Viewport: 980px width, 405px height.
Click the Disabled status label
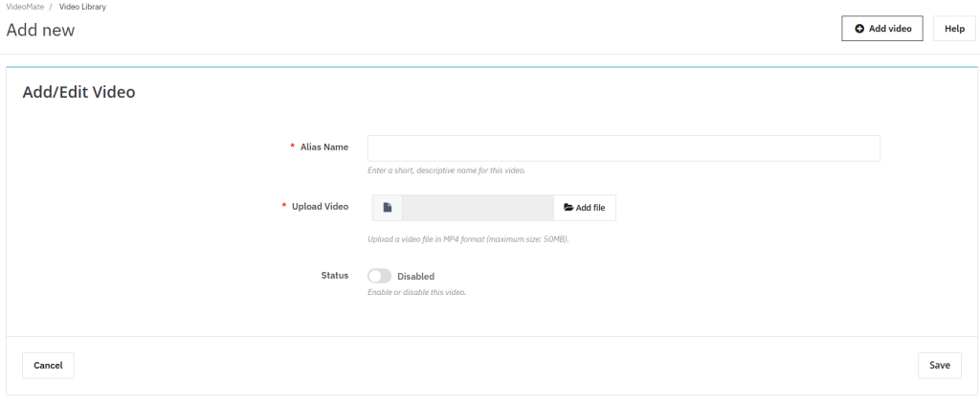pyautogui.click(x=415, y=277)
